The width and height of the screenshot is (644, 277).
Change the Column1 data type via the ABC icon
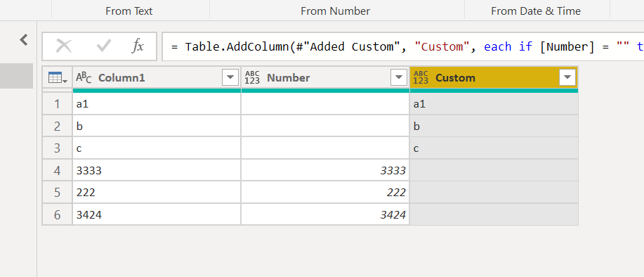[84, 77]
